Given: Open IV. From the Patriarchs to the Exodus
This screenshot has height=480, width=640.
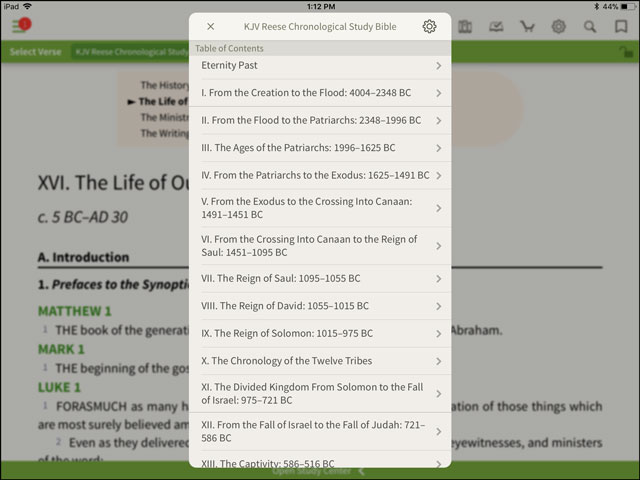Looking at the screenshot, I should (320, 176).
